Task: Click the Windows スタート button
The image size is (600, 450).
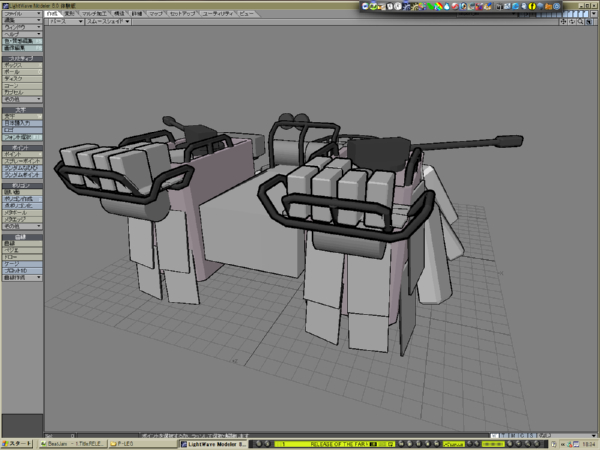Action: pos(17,443)
